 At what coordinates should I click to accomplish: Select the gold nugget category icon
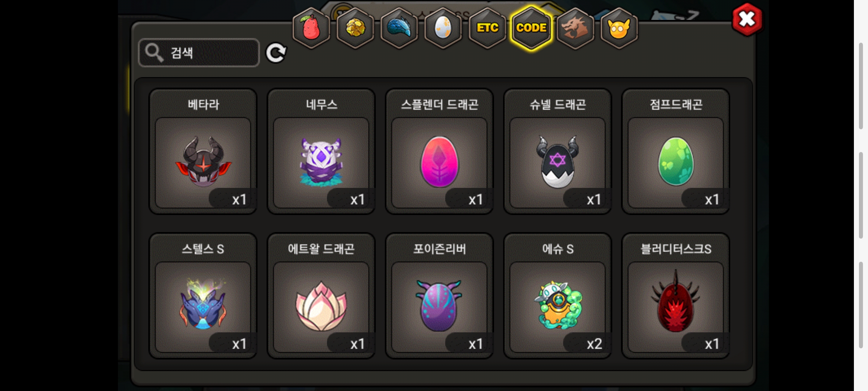(355, 28)
